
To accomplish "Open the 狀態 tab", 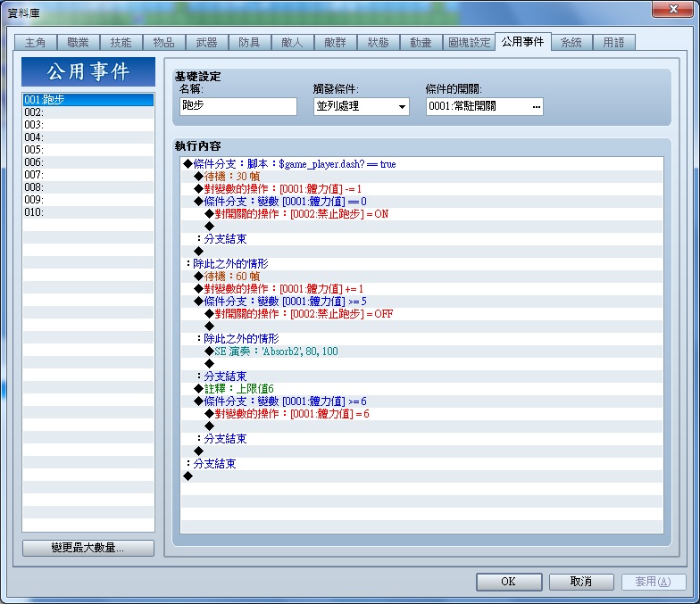I will 379,43.
